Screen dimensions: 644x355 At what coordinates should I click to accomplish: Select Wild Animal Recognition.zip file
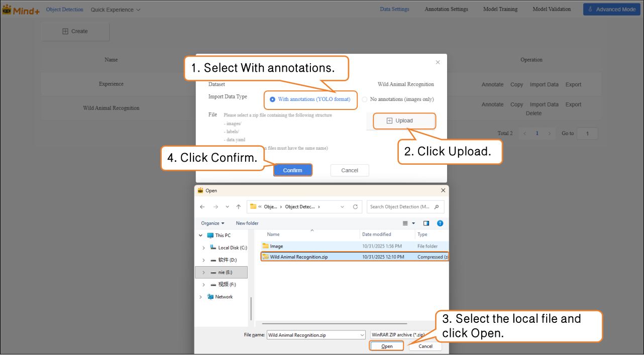click(x=298, y=257)
